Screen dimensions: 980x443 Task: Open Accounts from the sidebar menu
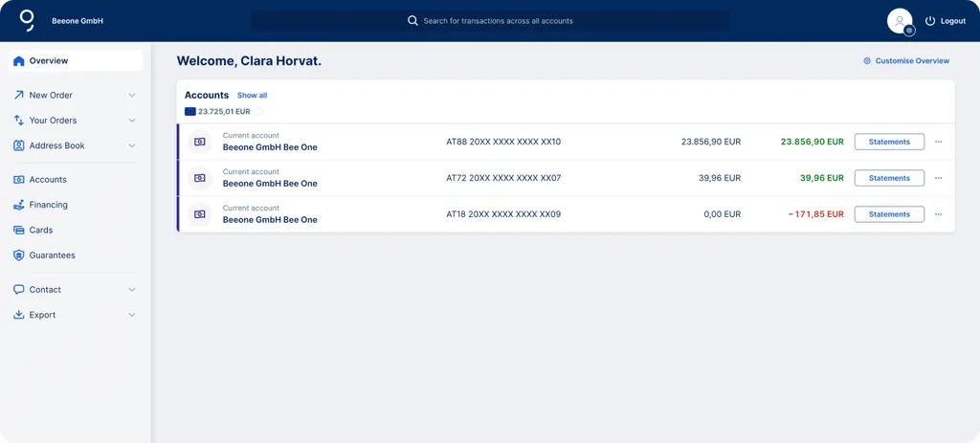48,179
